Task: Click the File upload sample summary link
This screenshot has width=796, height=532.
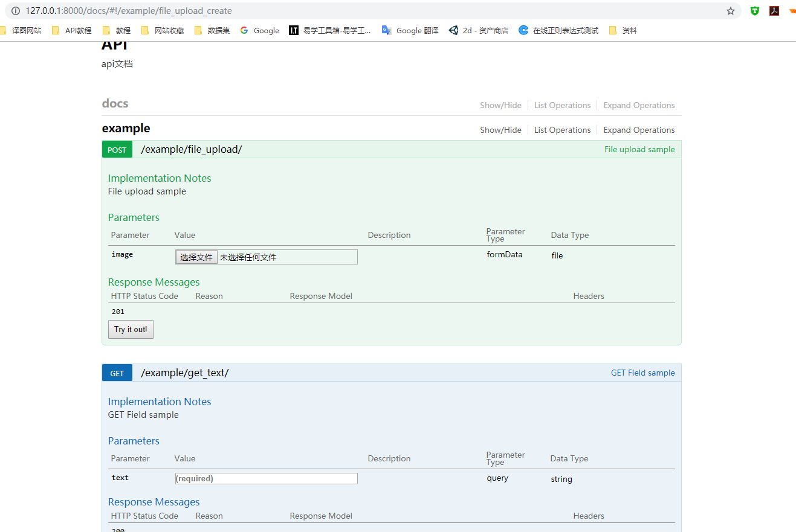Action: pos(639,149)
